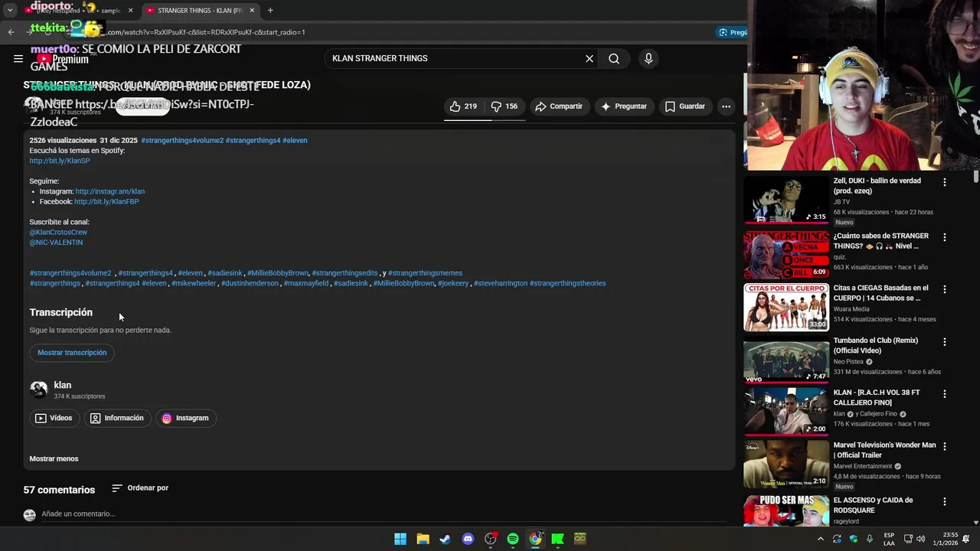
Task: Click the magnifying glass search button
Action: [x=614, y=58]
